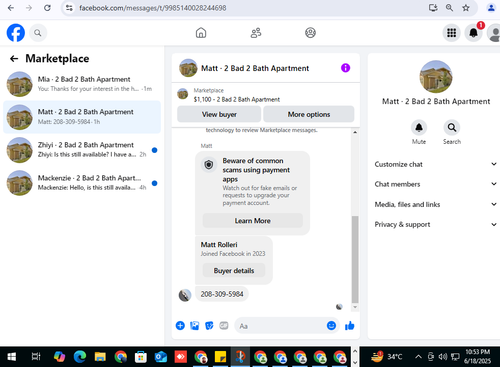Click the Aa message input field

[x=280, y=326]
